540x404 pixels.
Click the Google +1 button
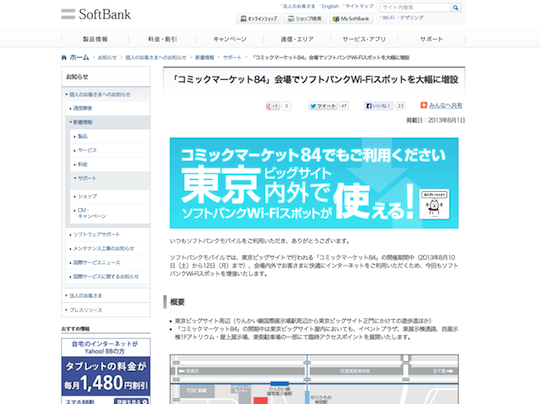point(273,106)
